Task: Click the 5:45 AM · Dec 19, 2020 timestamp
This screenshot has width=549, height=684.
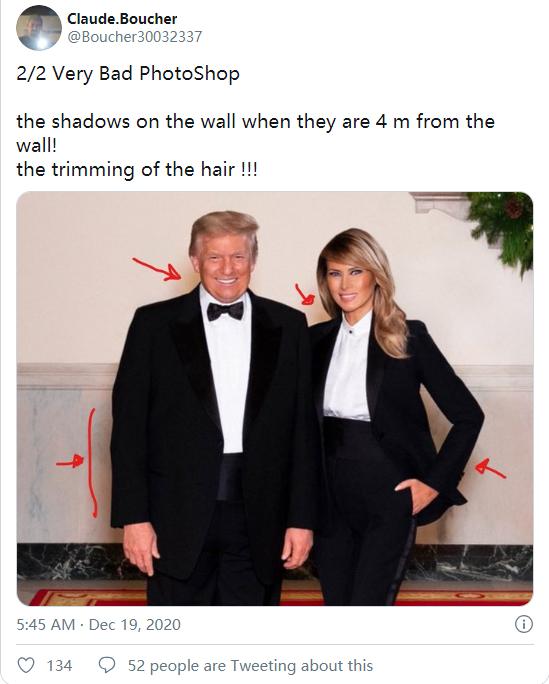Action: click(99, 624)
